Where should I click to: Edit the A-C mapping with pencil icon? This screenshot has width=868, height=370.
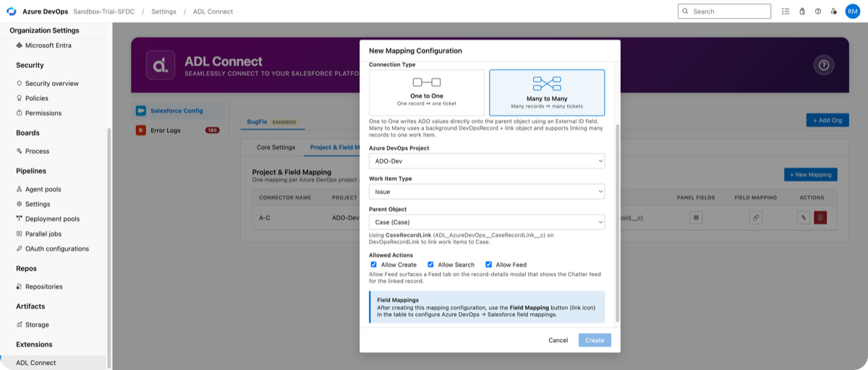coord(804,217)
